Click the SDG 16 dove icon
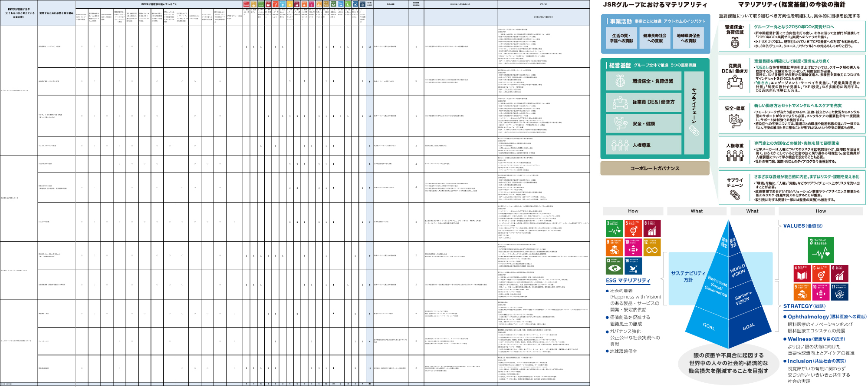This screenshot has height=391, width=868. 633,266
